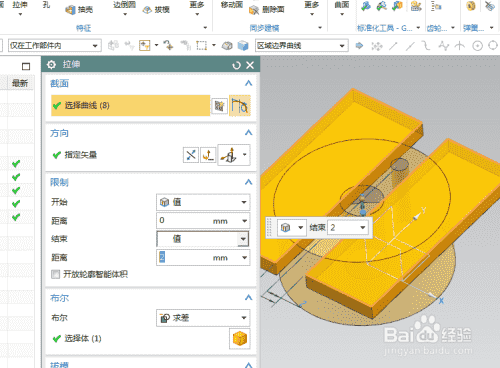
Task: Click the wireframe body icon left of blue cube
Action: coord(227,46)
